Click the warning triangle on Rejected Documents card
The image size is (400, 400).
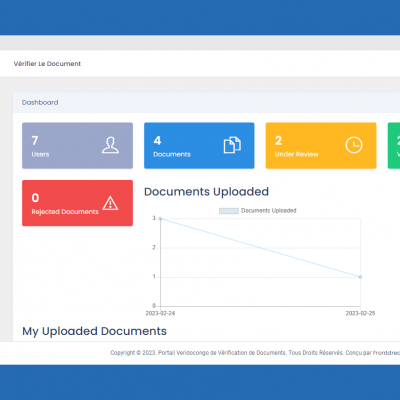click(110, 203)
